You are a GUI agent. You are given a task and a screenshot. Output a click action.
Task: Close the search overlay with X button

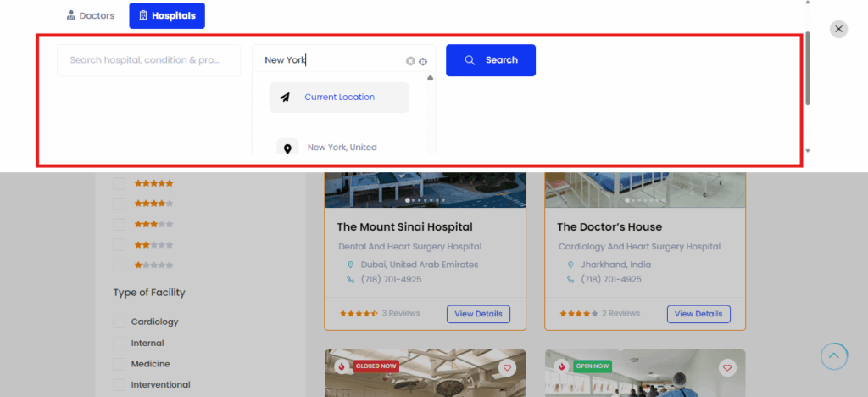click(x=838, y=29)
